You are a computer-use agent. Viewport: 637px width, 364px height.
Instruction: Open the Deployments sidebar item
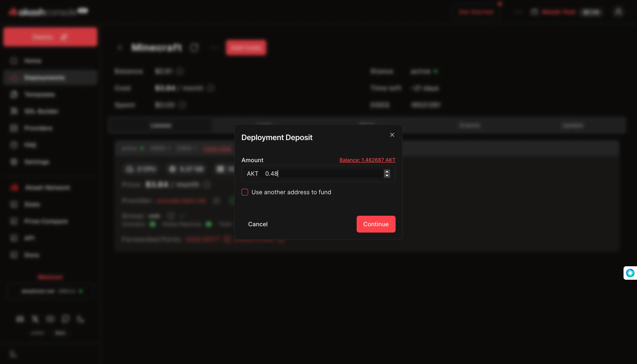coord(44,78)
